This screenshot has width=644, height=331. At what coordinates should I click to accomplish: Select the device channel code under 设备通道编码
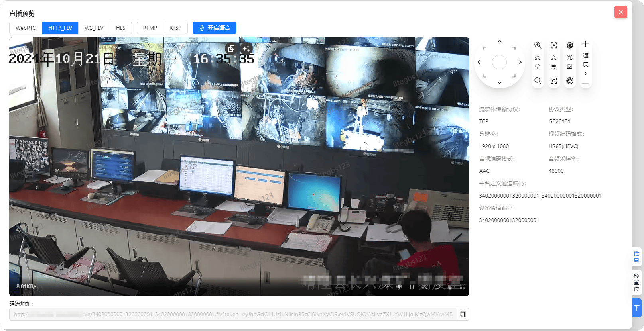point(509,220)
